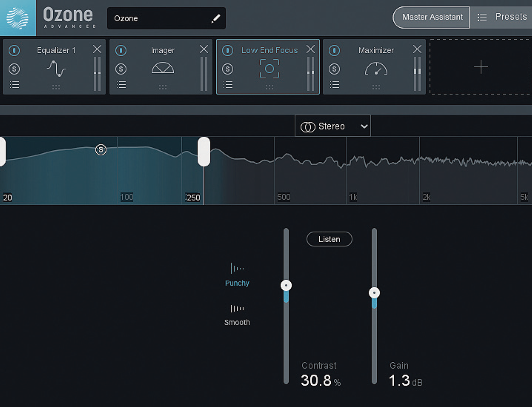532x407 pixels.
Task: Solo the Maximizer module
Action: [335, 69]
